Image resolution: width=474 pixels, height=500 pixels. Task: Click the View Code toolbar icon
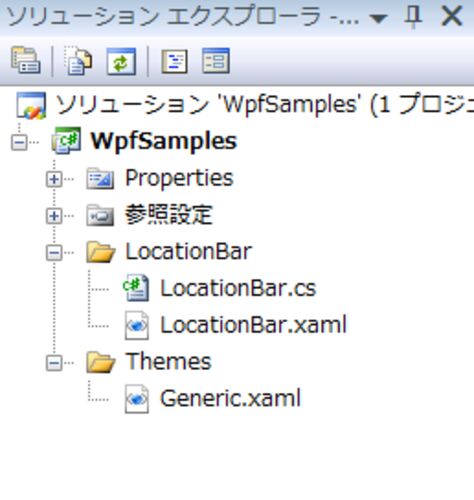[x=174, y=61]
